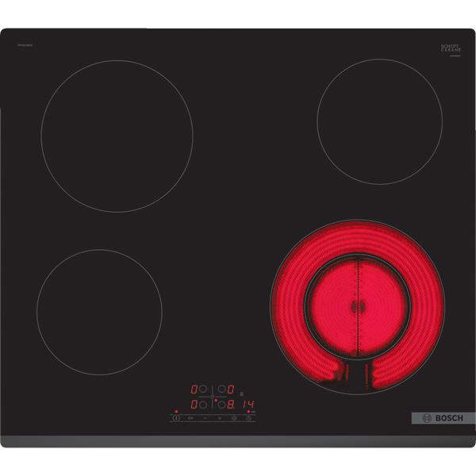
Task: Click the timer display showing 14
Action: (x=248, y=404)
